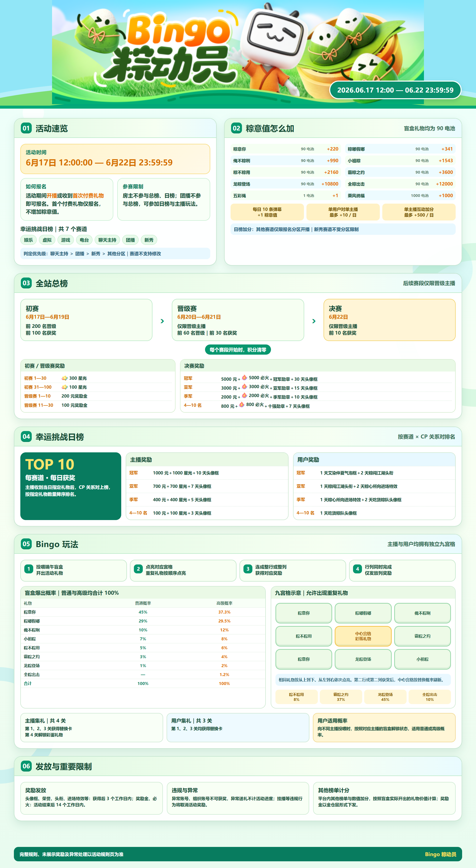Select the 聊天主持 track tag

pos(107,240)
